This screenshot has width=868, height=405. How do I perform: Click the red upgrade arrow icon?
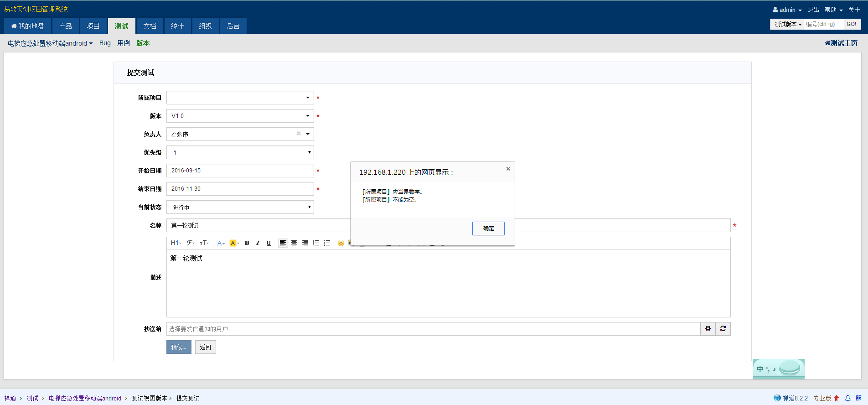coord(837,398)
